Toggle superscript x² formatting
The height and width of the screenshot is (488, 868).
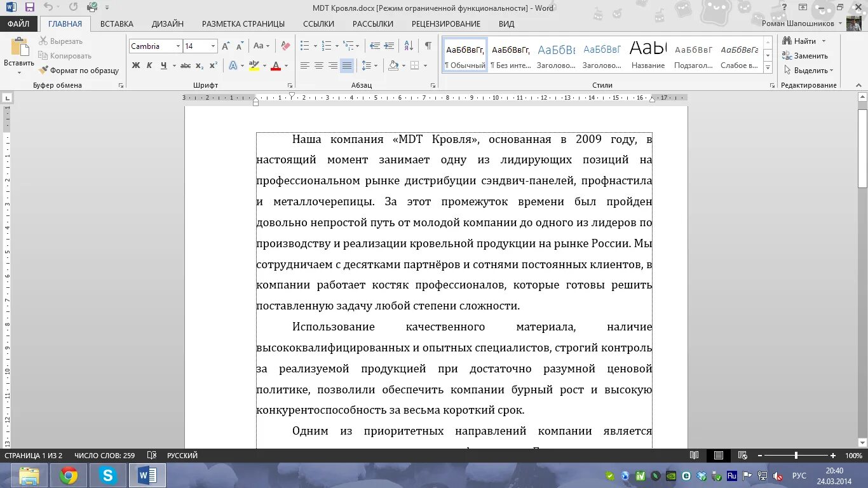pyautogui.click(x=214, y=65)
